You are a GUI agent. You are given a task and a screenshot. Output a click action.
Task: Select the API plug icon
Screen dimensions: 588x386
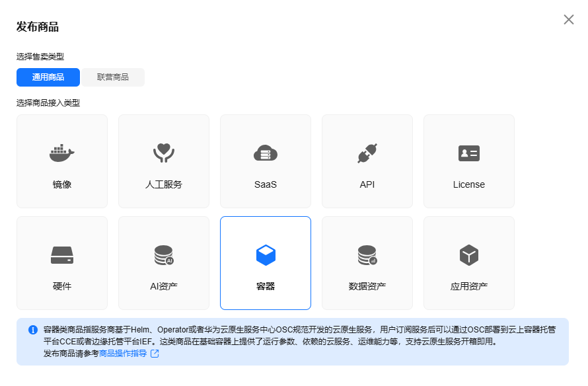tap(367, 153)
